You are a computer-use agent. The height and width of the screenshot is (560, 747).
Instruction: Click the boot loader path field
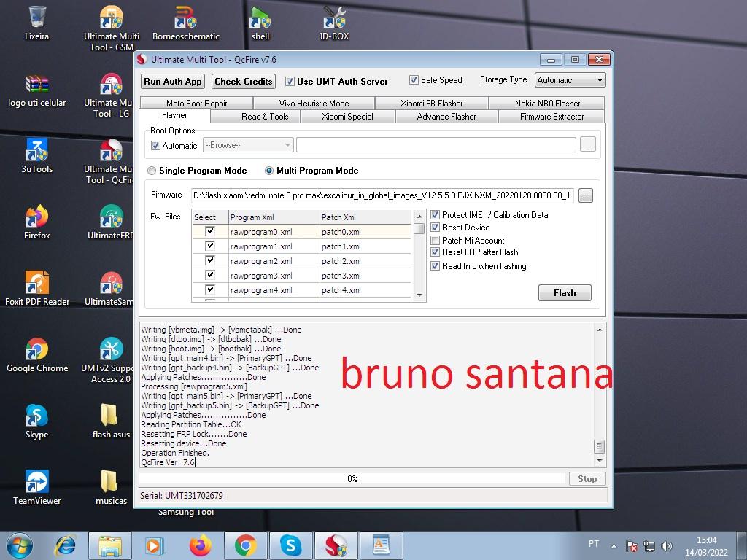[x=436, y=145]
